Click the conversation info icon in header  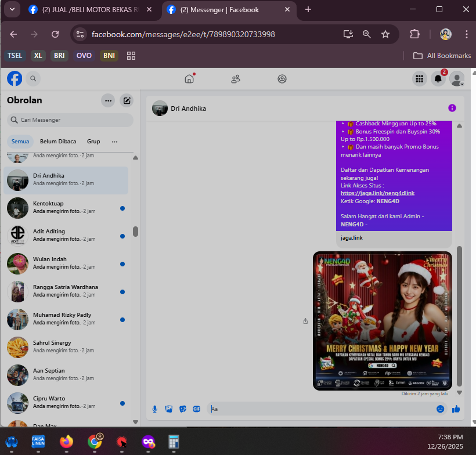pos(452,108)
